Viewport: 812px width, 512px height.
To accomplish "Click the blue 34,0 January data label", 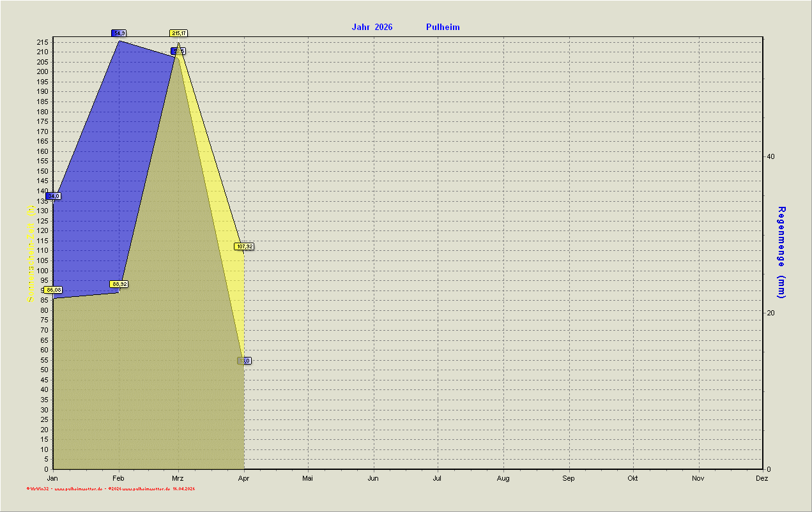I will [53, 196].
